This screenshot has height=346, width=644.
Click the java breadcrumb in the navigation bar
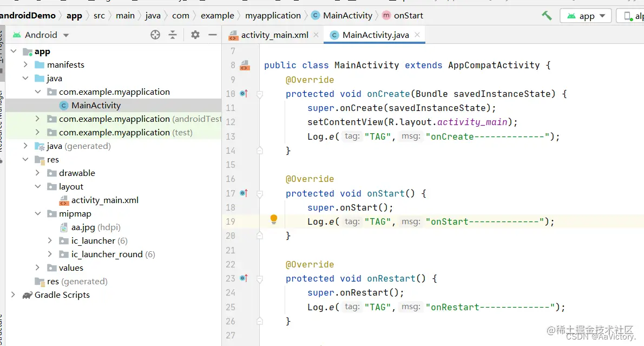[153, 16]
